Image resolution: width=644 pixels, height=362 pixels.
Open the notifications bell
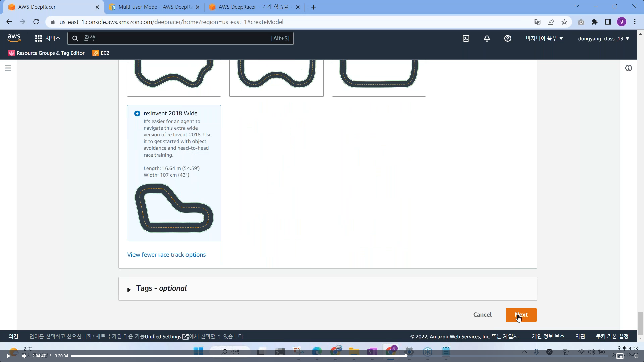[x=487, y=38]
